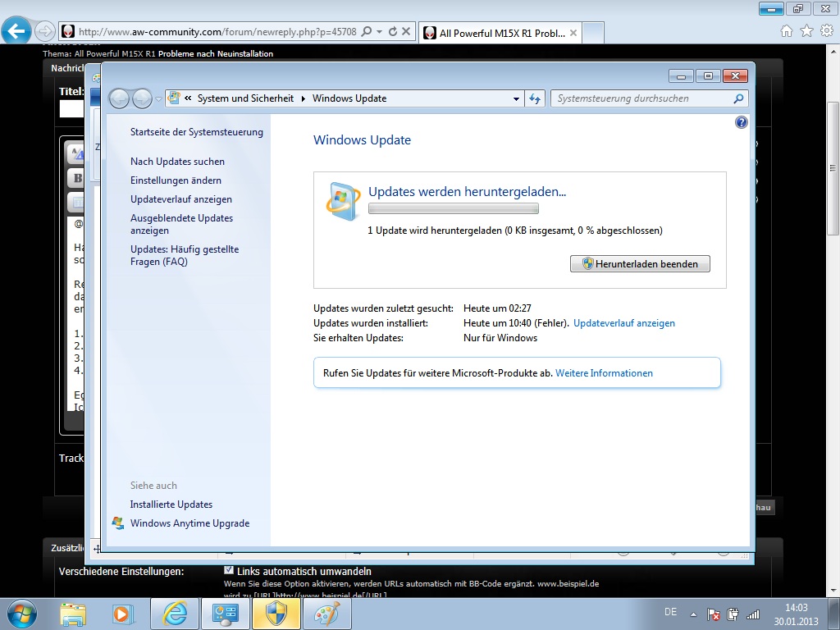
Task: Click the Internet Explorer back arrow
Action: [x=16, y=31]
